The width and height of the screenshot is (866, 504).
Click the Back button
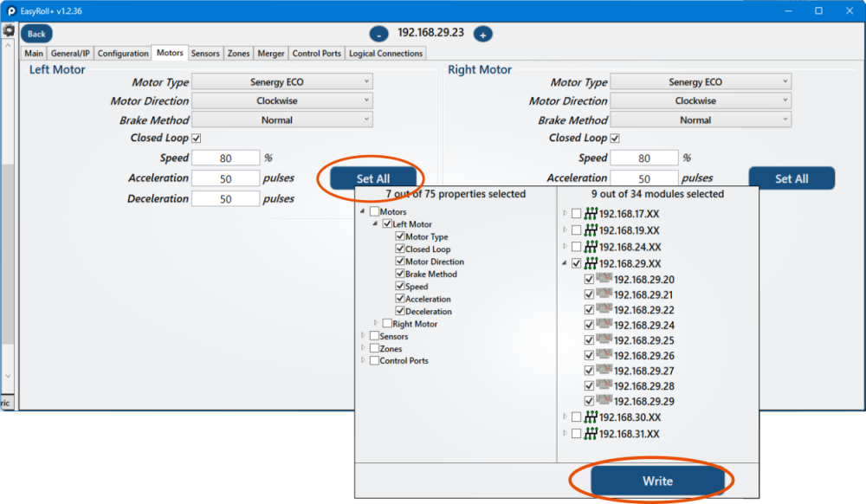[36, 34]
